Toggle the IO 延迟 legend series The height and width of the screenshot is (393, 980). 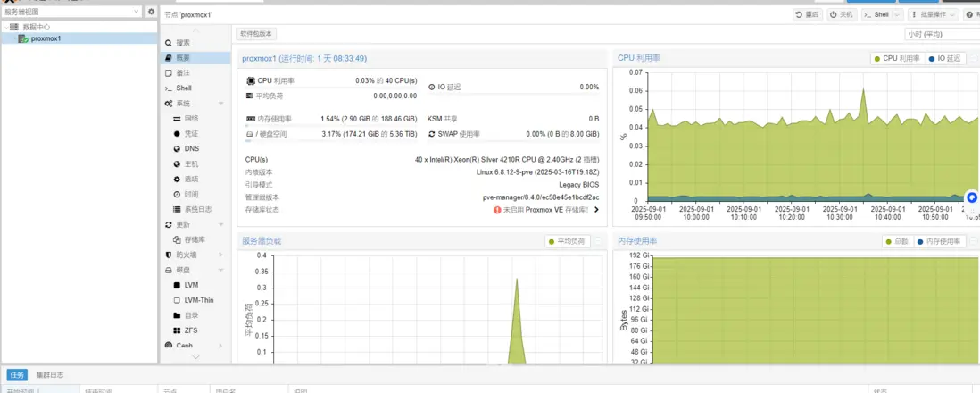944,58
